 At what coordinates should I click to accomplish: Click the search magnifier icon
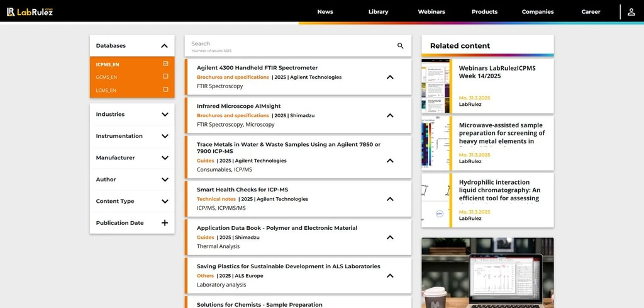401,46
